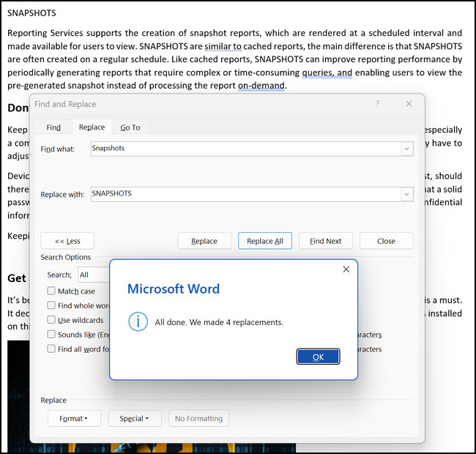This screenshot has height=454, width=476.
Task: Select the Replace tab
Action: tap(92, 127)
